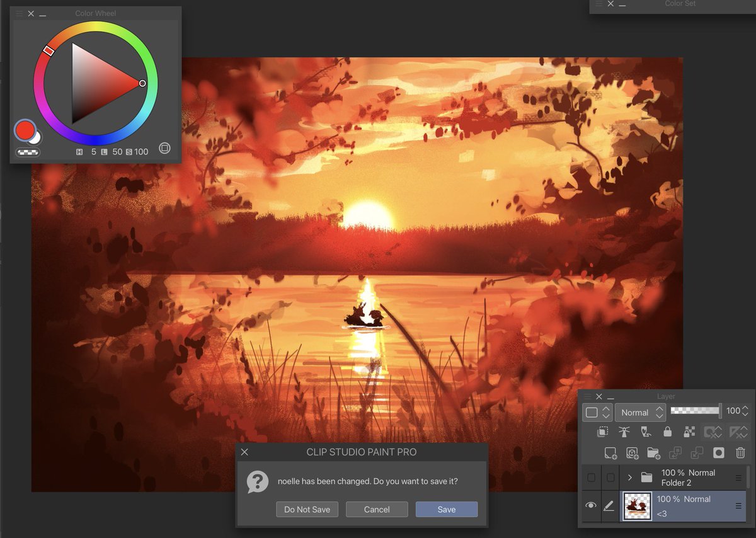Click the <3 layer thumbnail
The image size is (756, 538).
(x=637, y=507)
